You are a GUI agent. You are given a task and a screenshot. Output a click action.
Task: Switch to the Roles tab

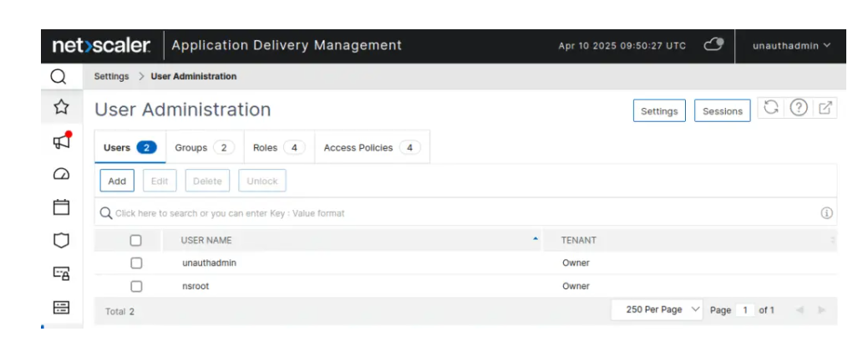point(279,147)
